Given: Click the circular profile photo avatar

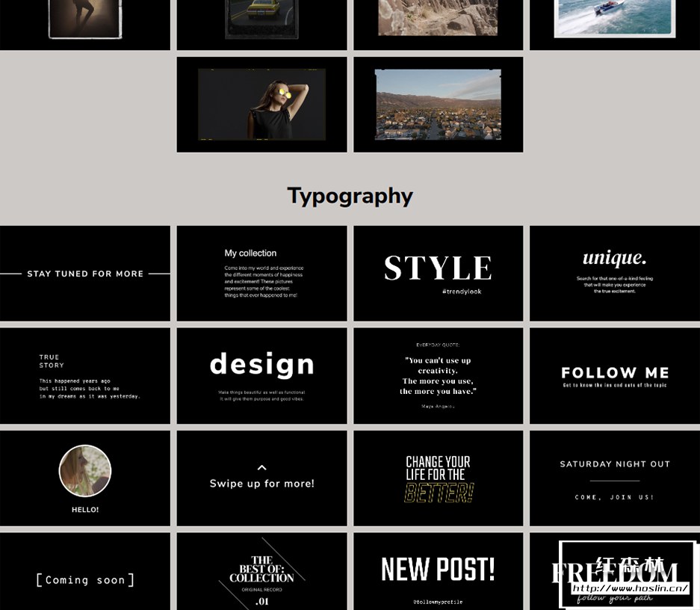Looking at the screenshot, I should pyautogui.click(x=85, y=471).
